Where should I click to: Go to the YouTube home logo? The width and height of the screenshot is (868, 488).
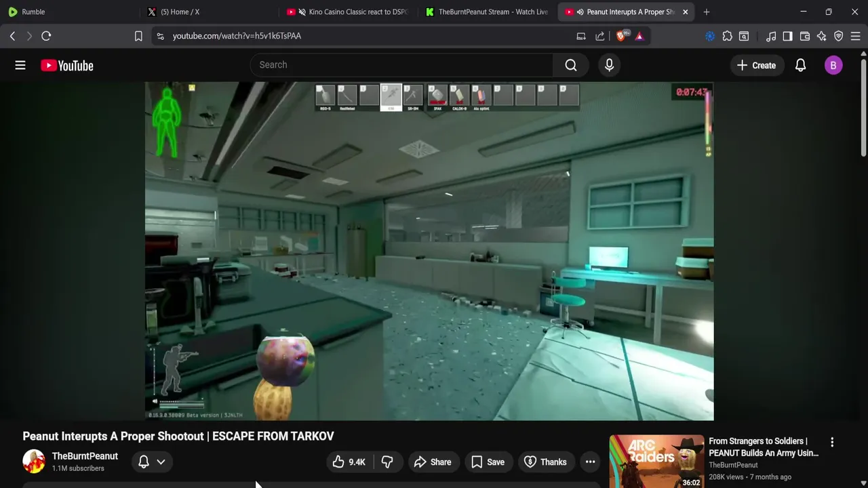coord(66,65)
